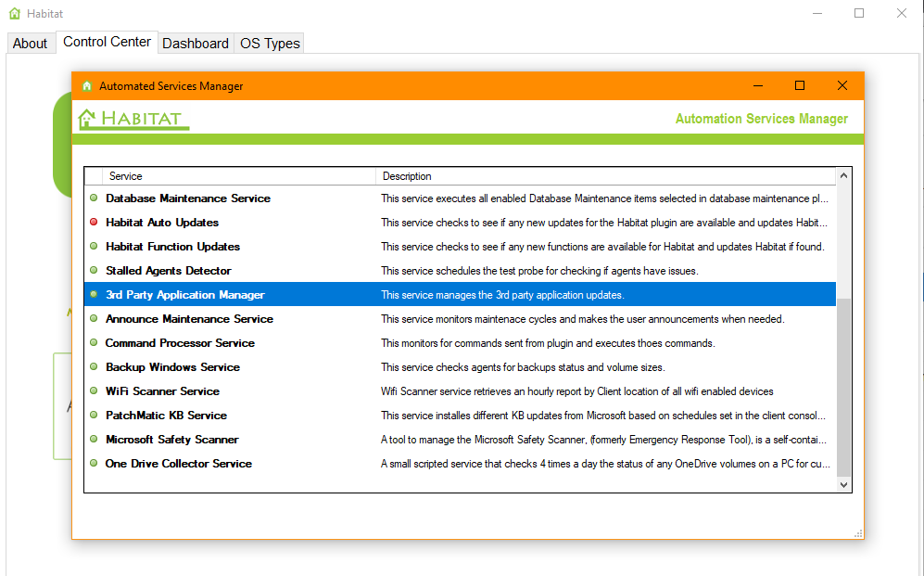Select Database Maintenance Service row

(460, 198)
